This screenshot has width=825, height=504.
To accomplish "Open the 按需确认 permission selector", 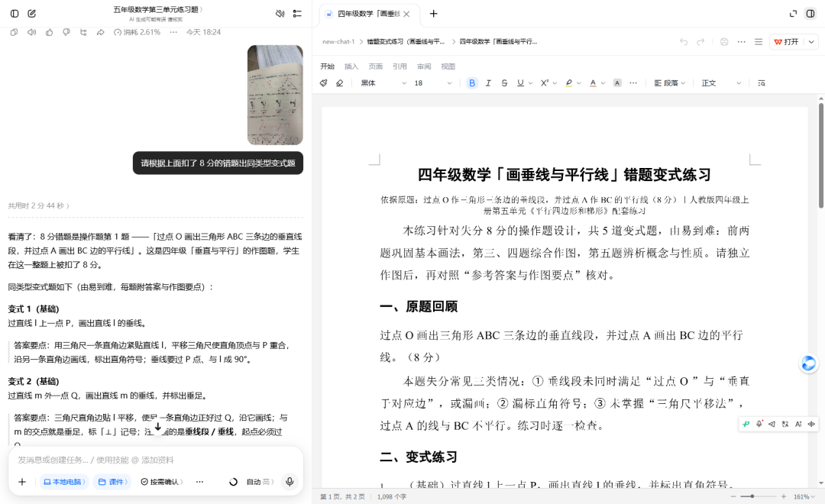I will (x=161, y=481).
